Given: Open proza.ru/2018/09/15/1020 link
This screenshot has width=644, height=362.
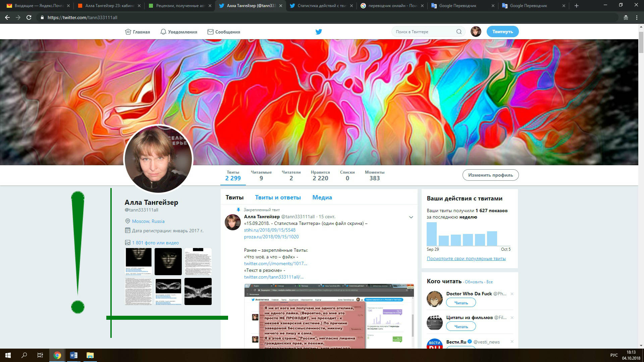Looking at the screenshot, I should (271, 237).
